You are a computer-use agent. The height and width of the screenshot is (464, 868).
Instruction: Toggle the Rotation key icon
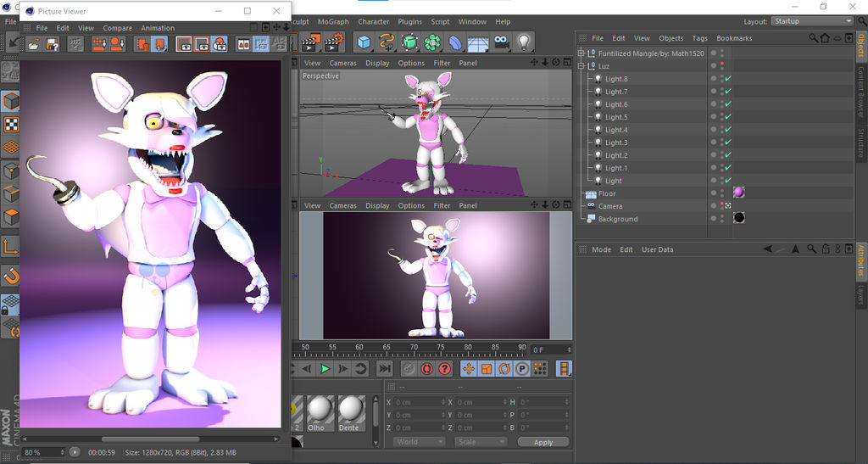[504, 368]
